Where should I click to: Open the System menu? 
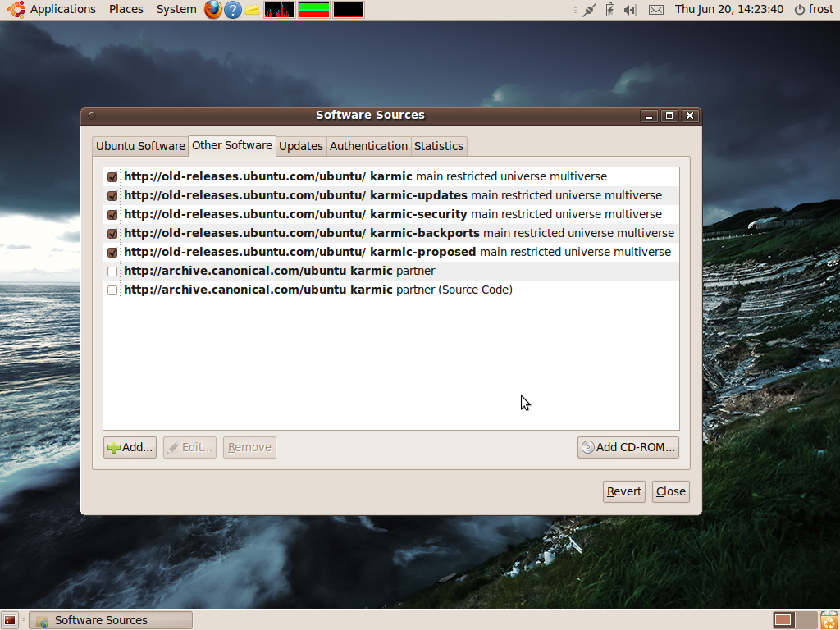[x=176, y=10]
